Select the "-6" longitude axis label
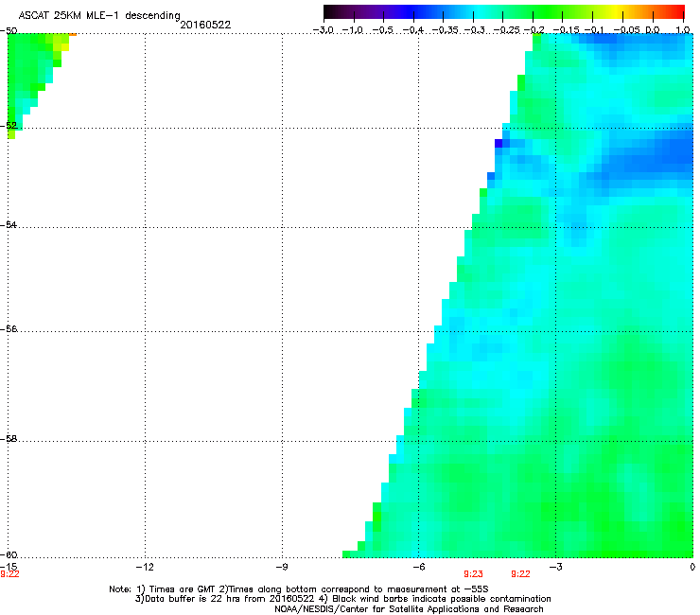700x615 pixels. 418,567
